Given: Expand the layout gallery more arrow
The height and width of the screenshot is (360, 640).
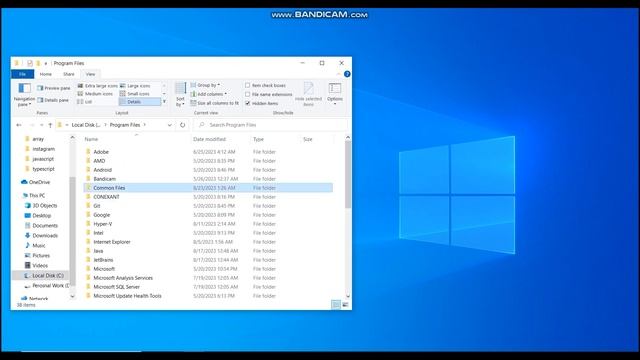Looking at the screenshot, I should tap(164, 102).
